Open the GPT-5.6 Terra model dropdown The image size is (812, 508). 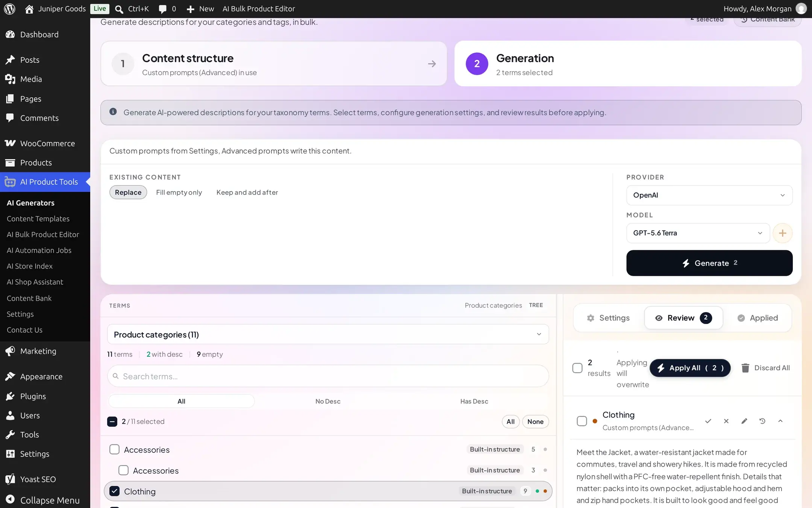click(698, 233)
